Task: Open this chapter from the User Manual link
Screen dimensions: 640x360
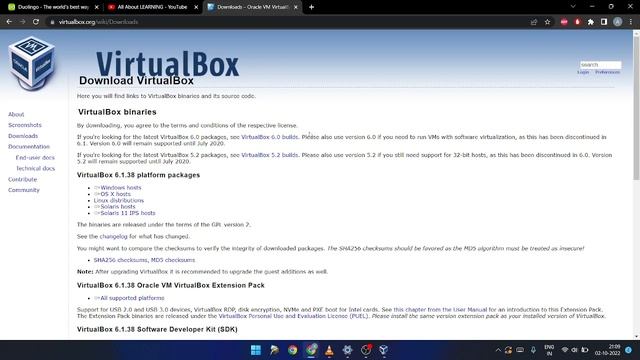Action: coord(440,310)
